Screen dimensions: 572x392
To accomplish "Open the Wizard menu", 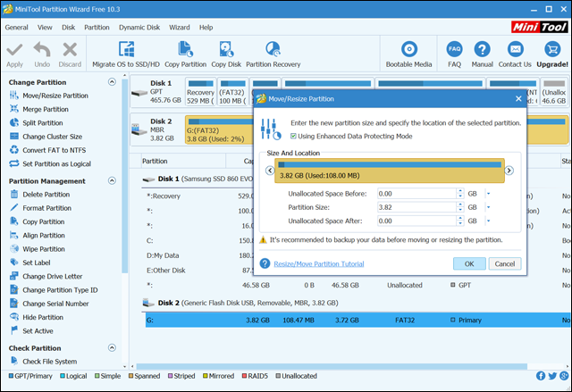I will pyautogui.click(x=179, y=28).
